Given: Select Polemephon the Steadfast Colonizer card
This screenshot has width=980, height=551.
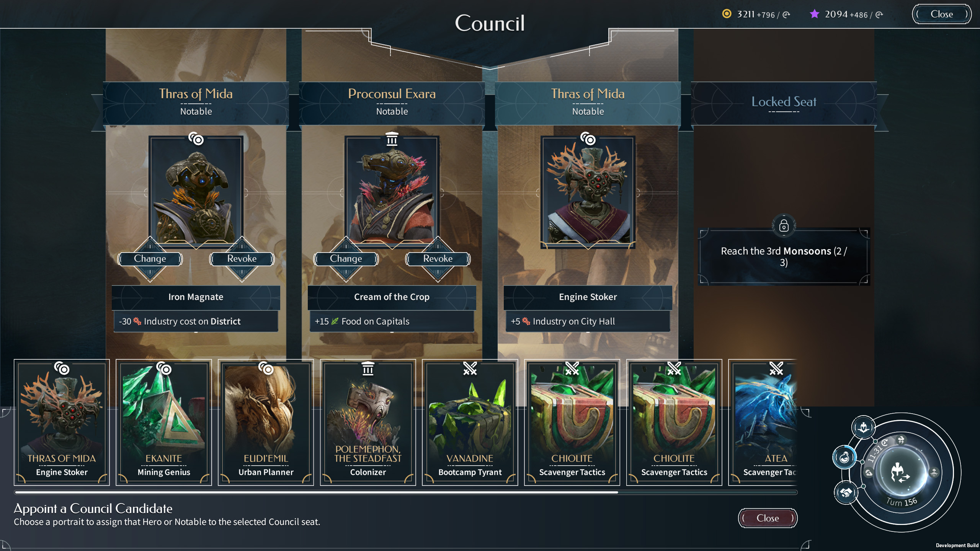Looking at the screenshot, I should point(368,422).
